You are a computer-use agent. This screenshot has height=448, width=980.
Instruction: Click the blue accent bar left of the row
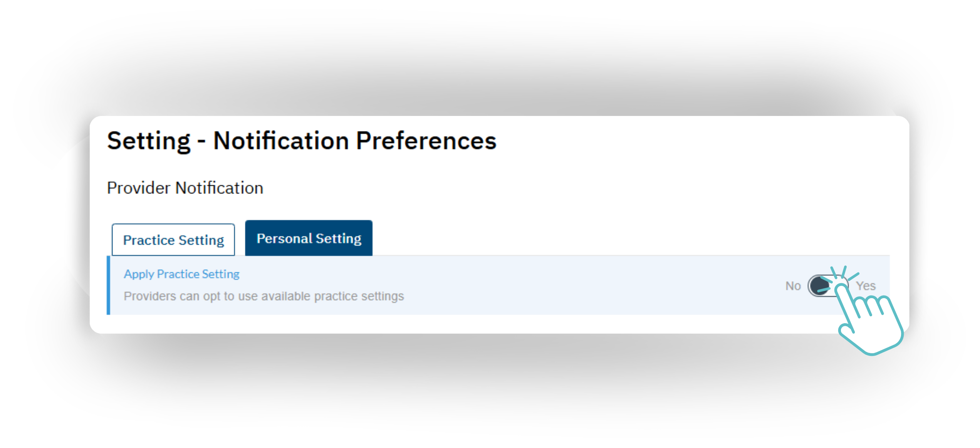(109, 285)
